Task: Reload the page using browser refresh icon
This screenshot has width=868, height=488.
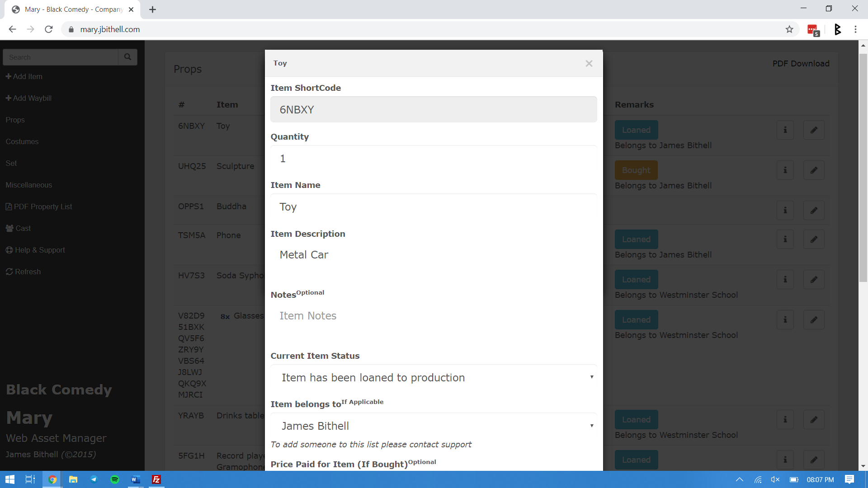Action: pyautogui.click(x=49, y=29)
